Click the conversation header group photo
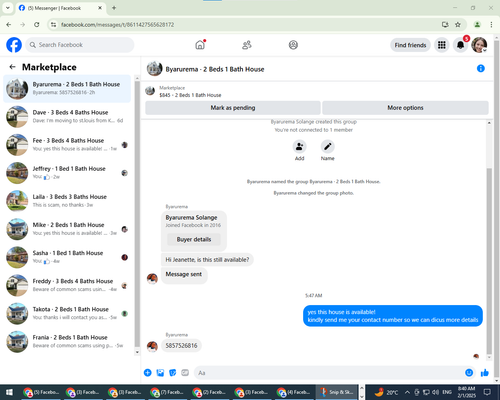 point(154,69)
